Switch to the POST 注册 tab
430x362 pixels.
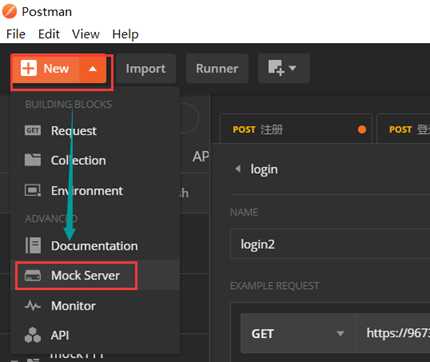point(297,129)
